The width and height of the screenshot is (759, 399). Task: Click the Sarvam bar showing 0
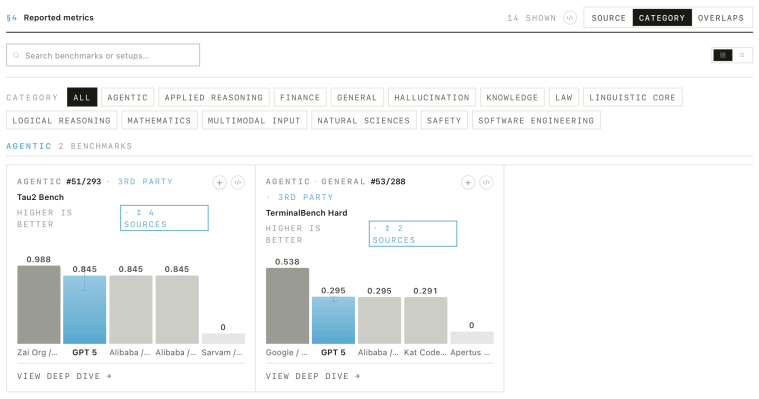[x=223, y=338]
